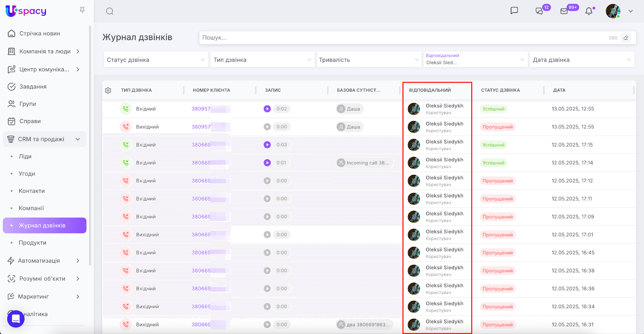Click the Пошук search input field

tap(402, 38)
